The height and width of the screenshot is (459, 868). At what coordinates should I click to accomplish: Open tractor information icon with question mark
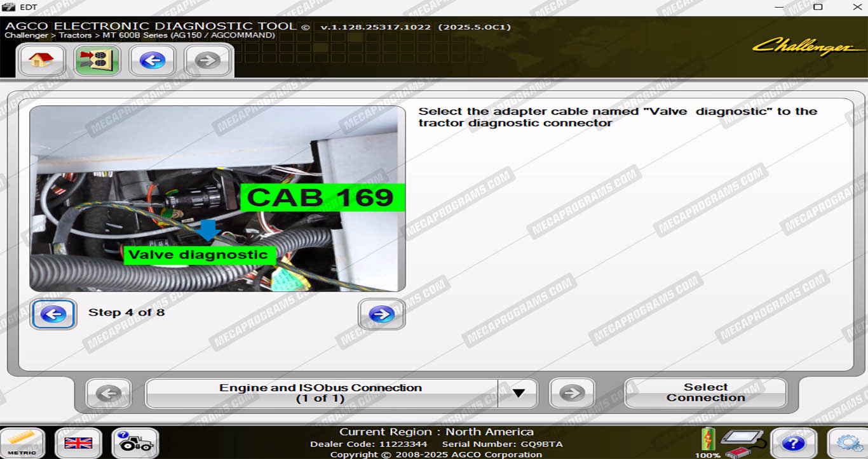tap(135, 443)
